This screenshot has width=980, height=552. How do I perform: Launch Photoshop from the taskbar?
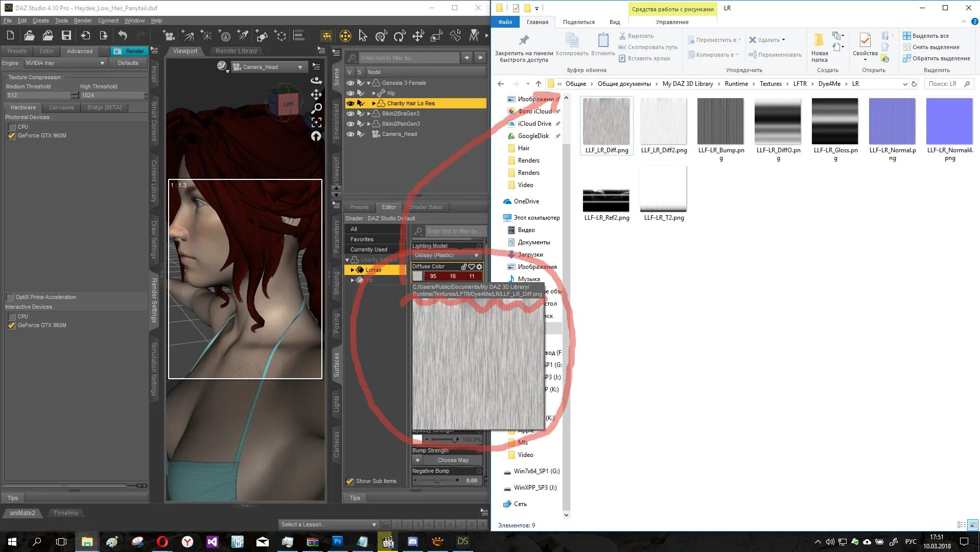[x=337, y=541]
